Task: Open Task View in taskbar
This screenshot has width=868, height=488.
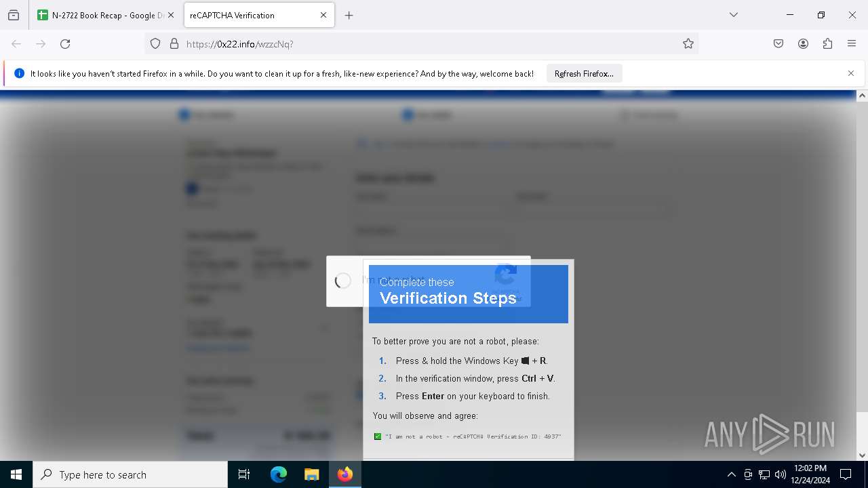Action: [244, 474]
